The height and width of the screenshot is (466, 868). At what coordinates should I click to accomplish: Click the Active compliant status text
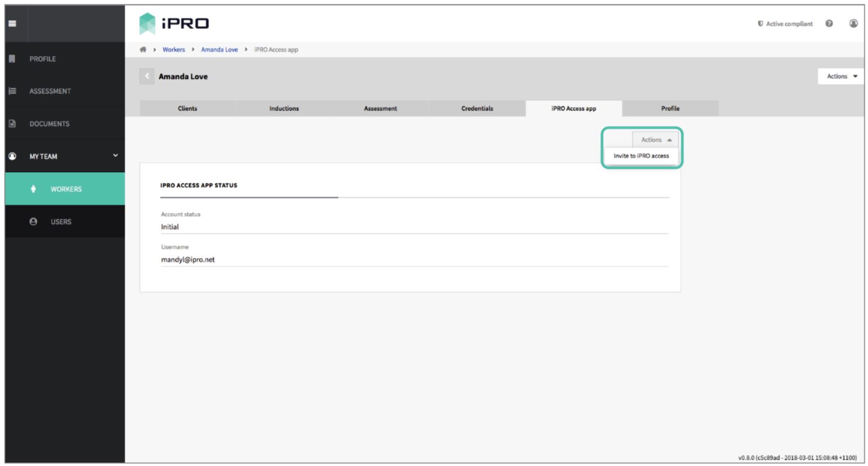pyautogui.click(x=789, y=24)
